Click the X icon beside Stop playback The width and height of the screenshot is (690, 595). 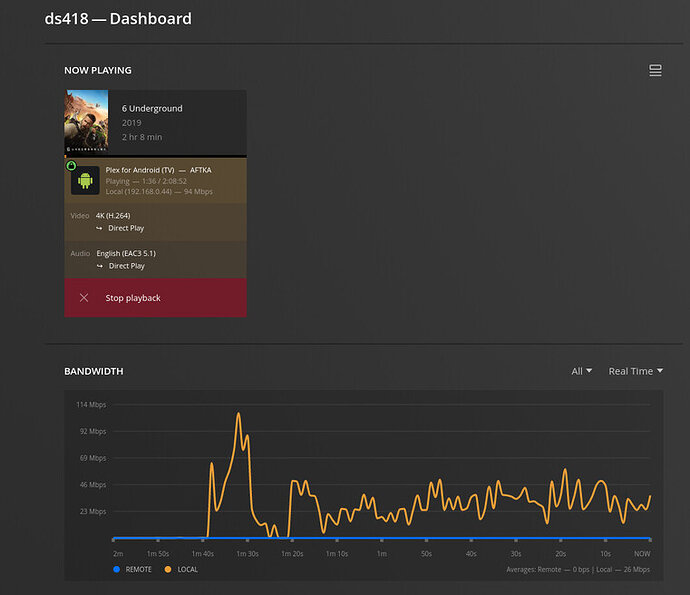pyautogui.click(x=84, y=298)
